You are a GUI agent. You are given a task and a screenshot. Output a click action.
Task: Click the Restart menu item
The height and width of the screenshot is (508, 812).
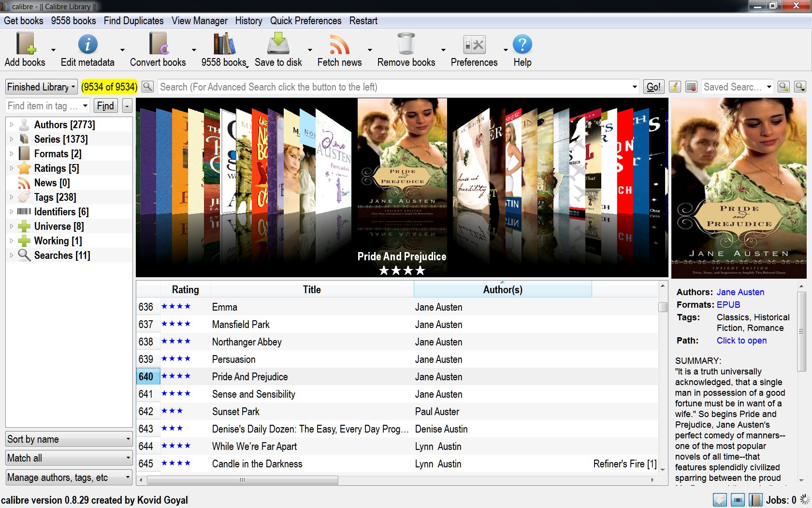[363, 21]
